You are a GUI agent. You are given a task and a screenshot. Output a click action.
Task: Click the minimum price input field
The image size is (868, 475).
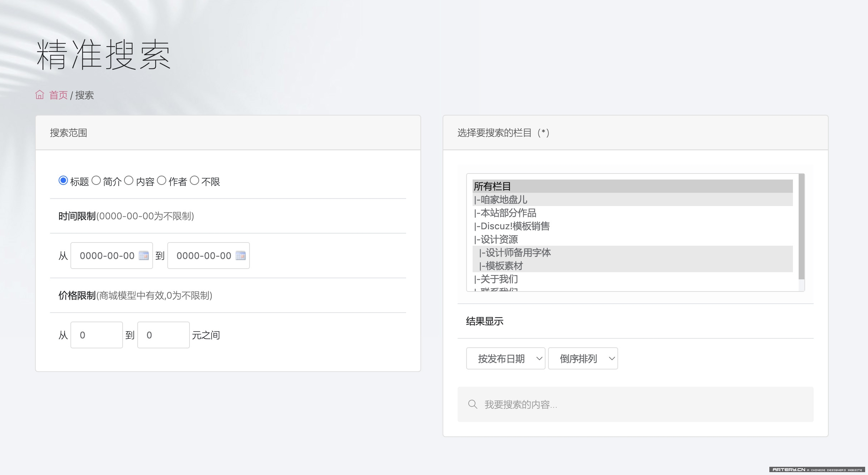(x=97, y=335)
